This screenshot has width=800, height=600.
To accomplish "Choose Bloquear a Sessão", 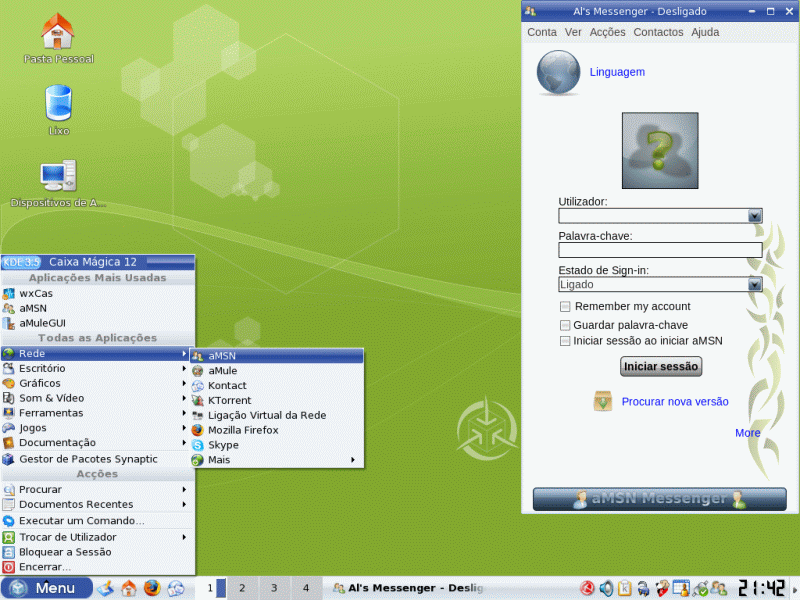I will [x=98, y=552].
